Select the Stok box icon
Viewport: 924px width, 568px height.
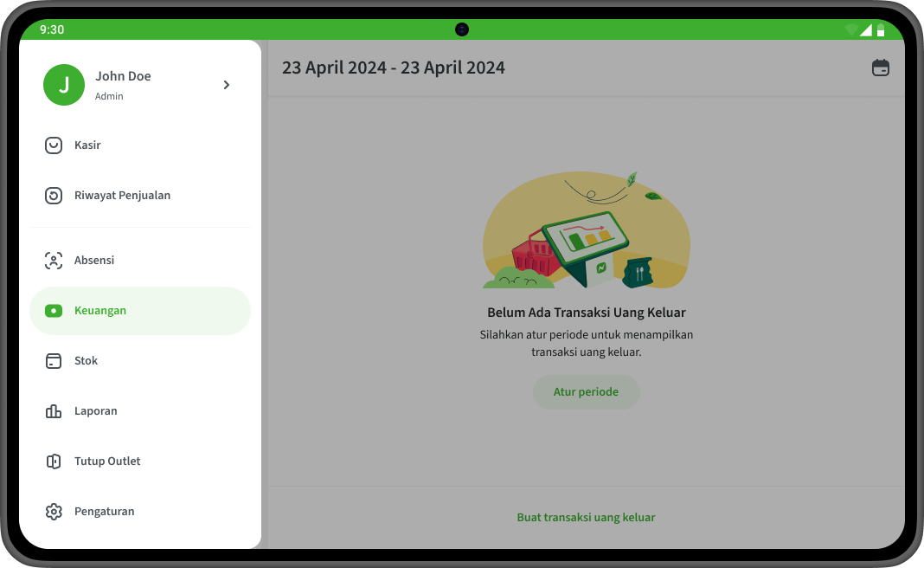coord(54,360)
